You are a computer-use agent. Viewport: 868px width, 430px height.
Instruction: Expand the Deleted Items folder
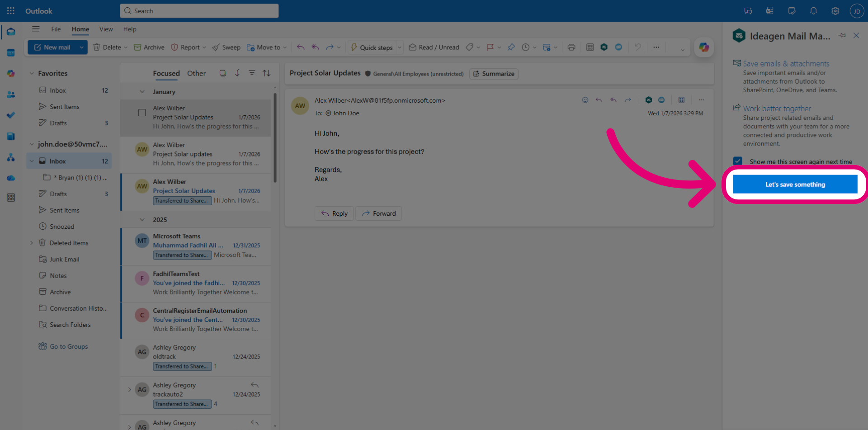click(32, 243)
